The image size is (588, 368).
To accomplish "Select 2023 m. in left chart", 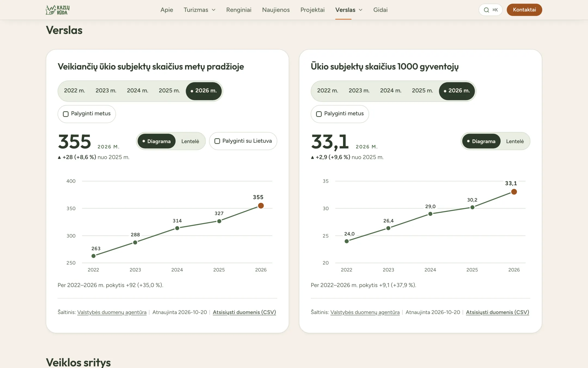I will coord(106,91).
